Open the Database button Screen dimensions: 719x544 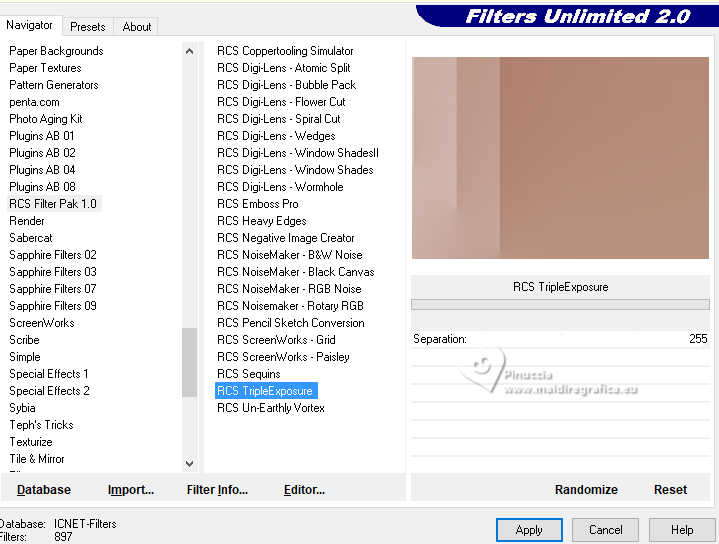coord(44,489)
